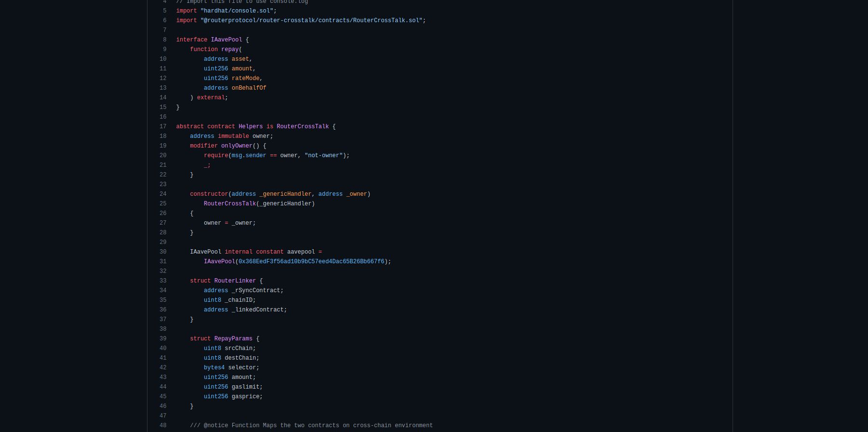The image size is (868, 432).
Task: Click the asset parameter on line 10
Action: [240, 59]
